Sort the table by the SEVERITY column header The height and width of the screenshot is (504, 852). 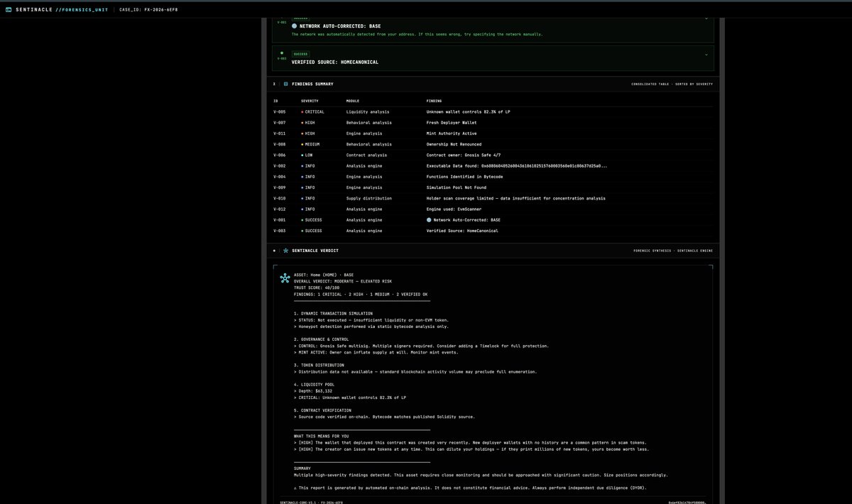310,101
